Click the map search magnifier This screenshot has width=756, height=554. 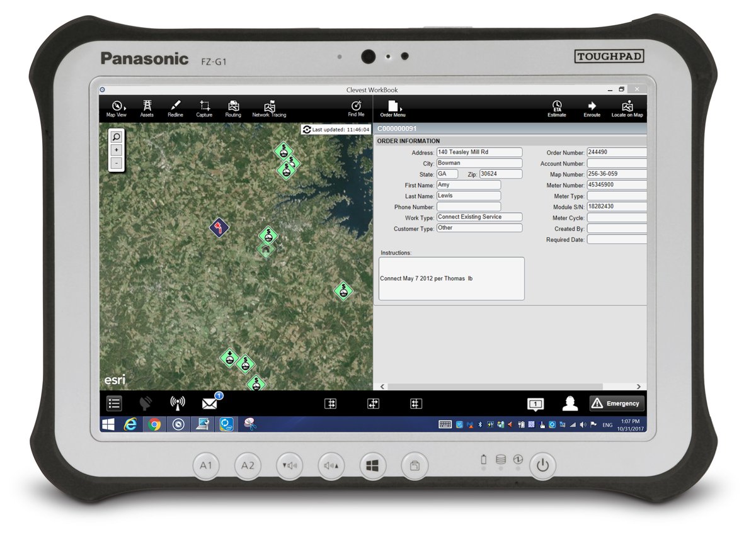[116, 137]
